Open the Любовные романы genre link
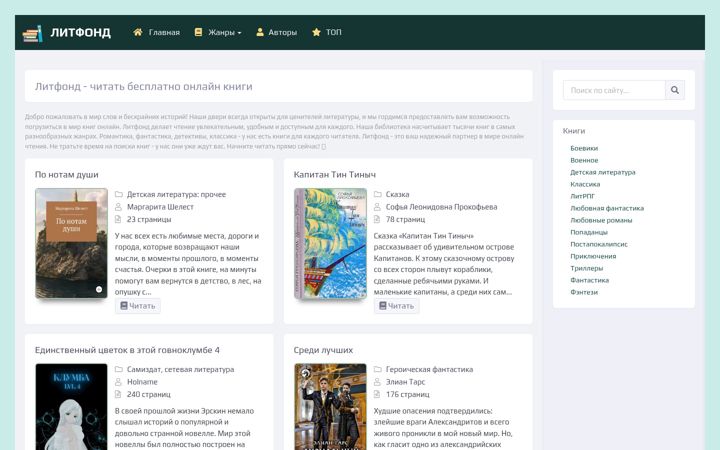Viewport: 720px width, 450px height. point(601,220)
